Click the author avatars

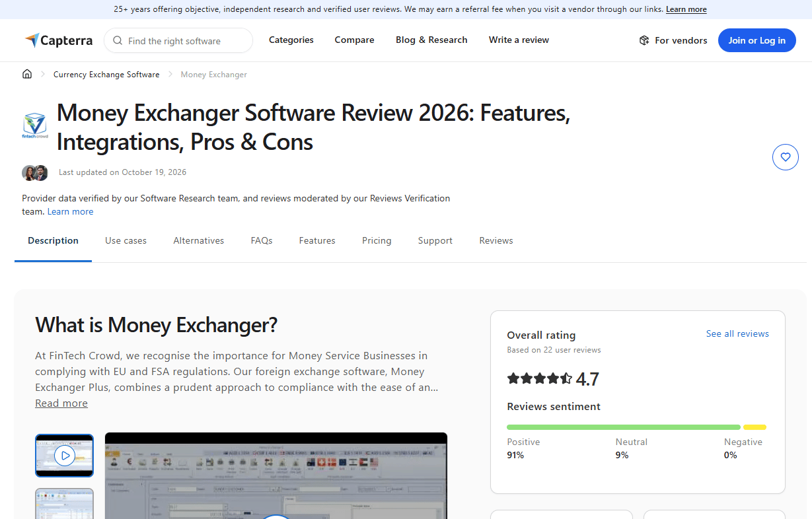35,172
